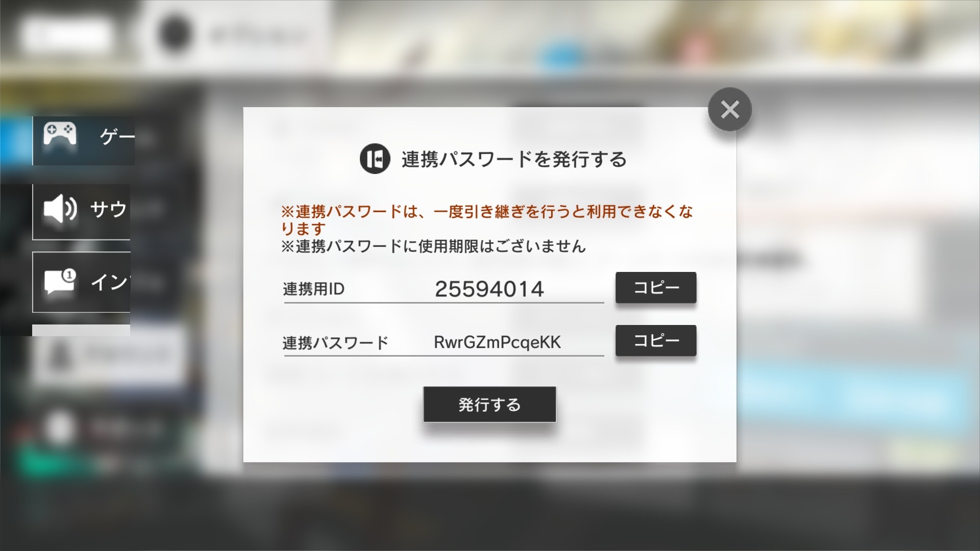Select the partially visible white tab below イン
Viewport: 980px width, 551px height.
pos(81,330)
